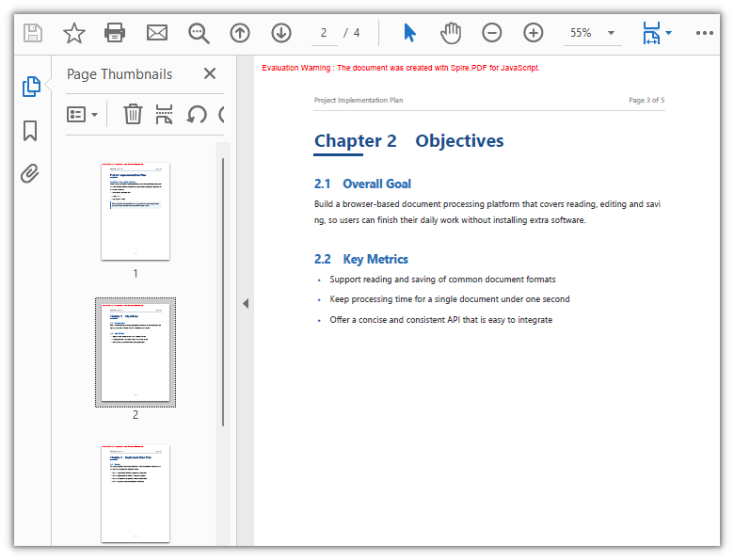The width and height of the screenshot is (734, 560).
Task: Click the "Page Thumbnails" panel title
Action: [x=120, y=74]
